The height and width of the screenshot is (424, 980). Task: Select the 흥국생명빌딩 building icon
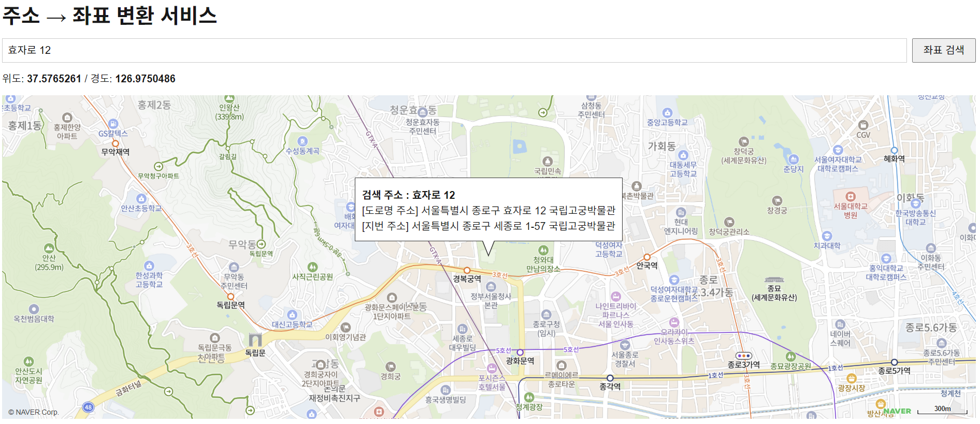click(x=445, y=390)
